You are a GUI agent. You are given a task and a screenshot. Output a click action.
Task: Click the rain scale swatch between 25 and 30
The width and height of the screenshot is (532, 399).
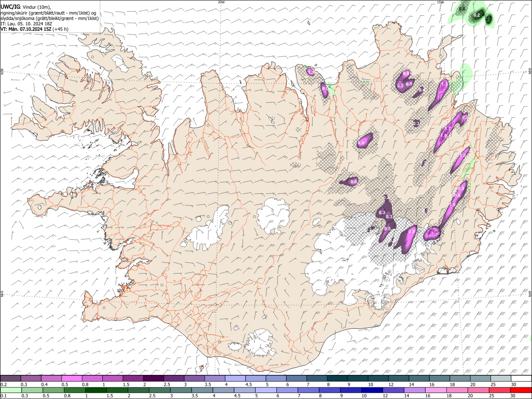click(499, 390)
